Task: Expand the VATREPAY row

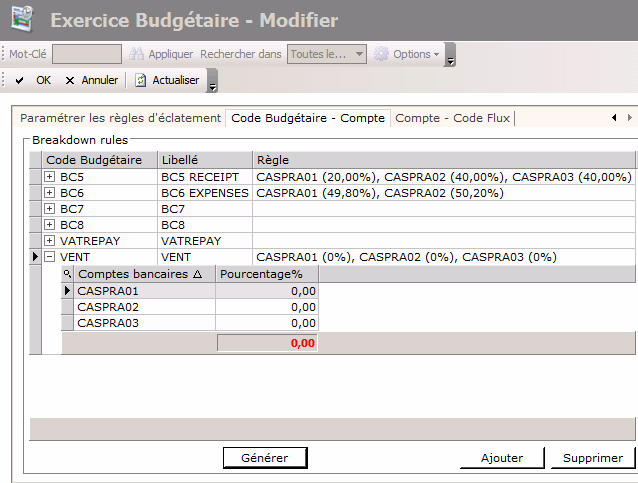Action: (x=50, y=241)
